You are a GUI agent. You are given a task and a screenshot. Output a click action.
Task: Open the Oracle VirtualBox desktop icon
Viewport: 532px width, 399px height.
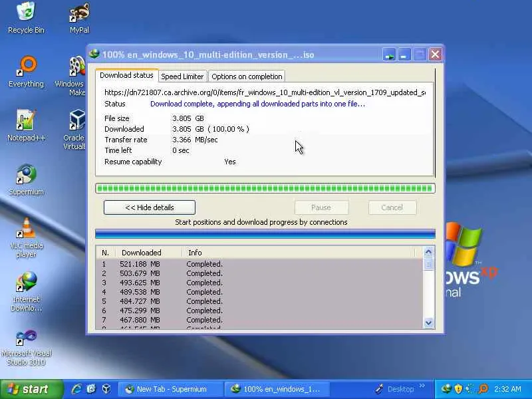(74, 130)
